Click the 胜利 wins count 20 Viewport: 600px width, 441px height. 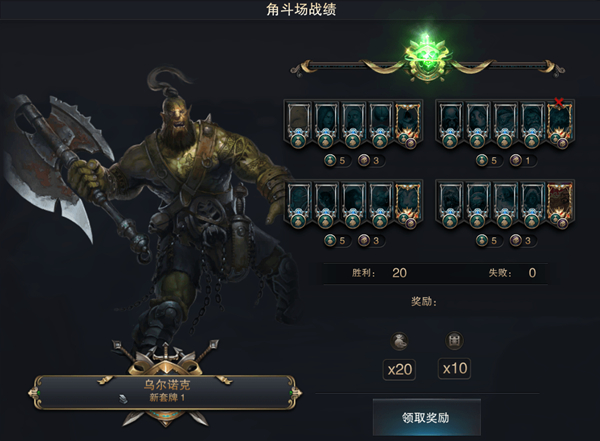[x=399, y=273]
